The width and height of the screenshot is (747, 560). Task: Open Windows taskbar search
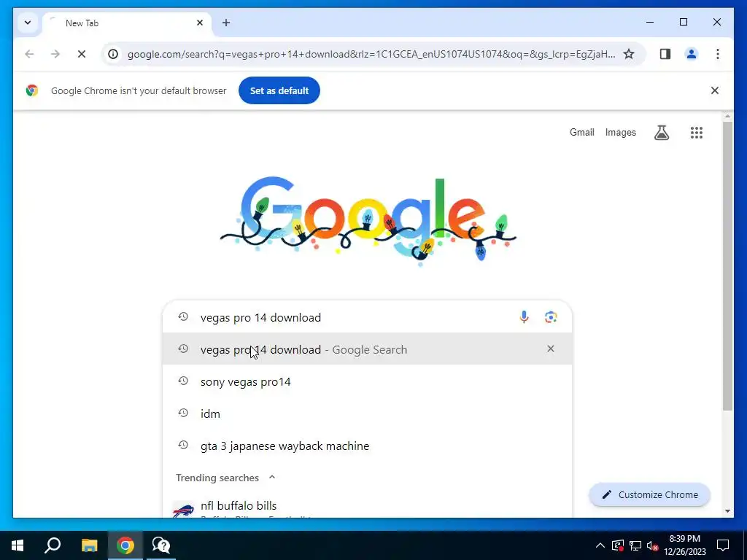click(x=53, y=545)
